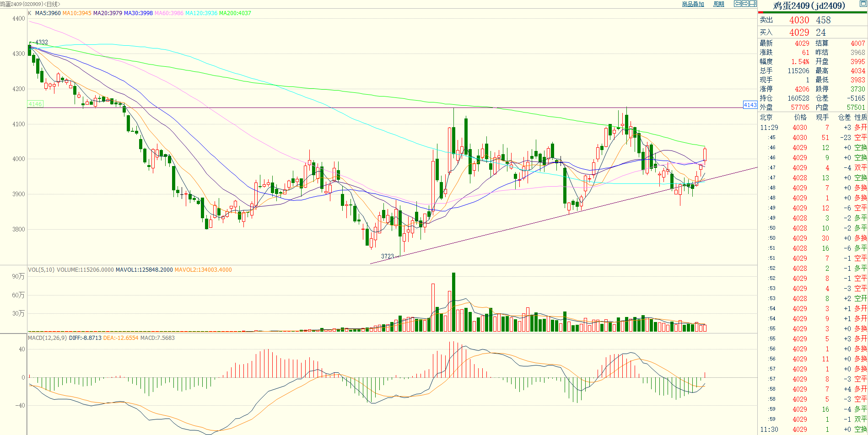Select the MA10:3945 indicator label
Screen dimensions: 868x435
[x=77, y=13]
